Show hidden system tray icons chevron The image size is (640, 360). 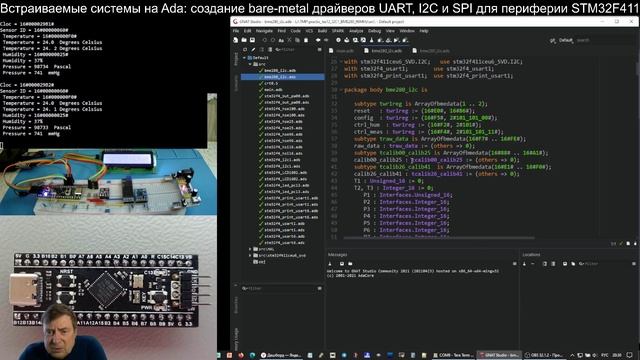point(572,355)
